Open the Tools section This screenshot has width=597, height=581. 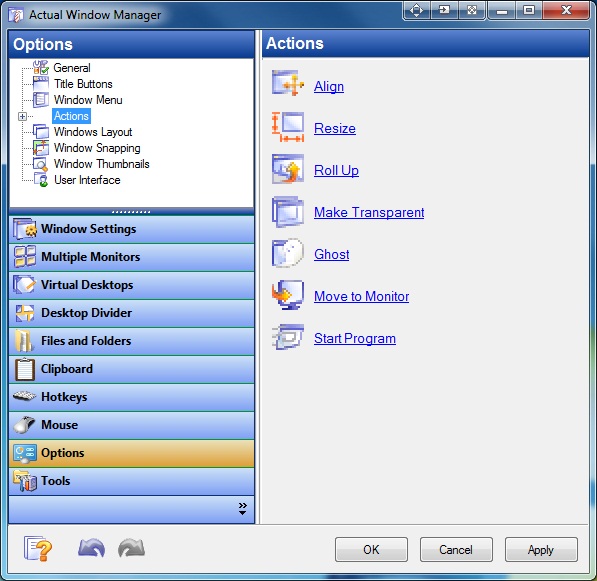131,481
